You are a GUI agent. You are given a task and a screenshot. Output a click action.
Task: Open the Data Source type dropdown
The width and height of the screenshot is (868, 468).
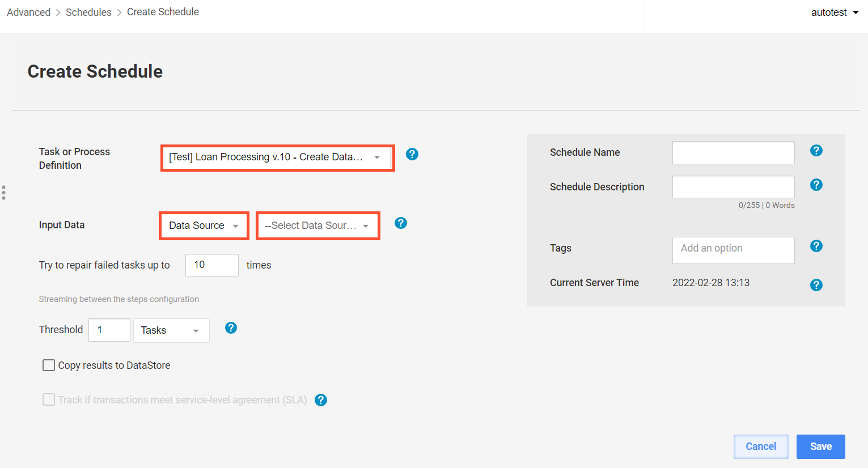[204, 226]
